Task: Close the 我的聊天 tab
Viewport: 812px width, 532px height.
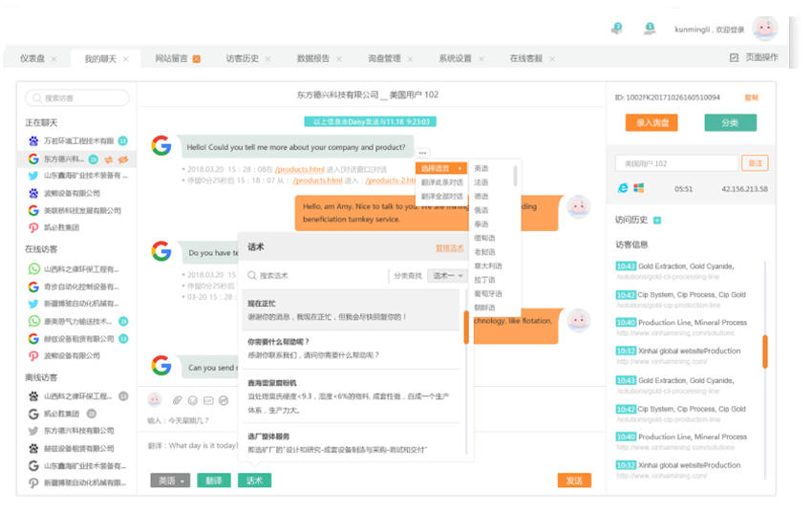Action: click(125, 59)
